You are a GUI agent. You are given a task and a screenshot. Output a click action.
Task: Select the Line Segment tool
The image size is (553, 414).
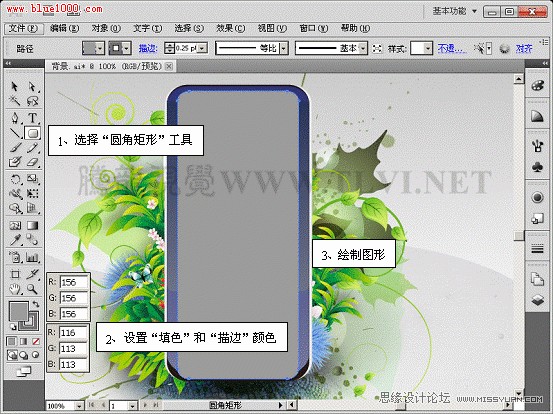coord(14,133)
